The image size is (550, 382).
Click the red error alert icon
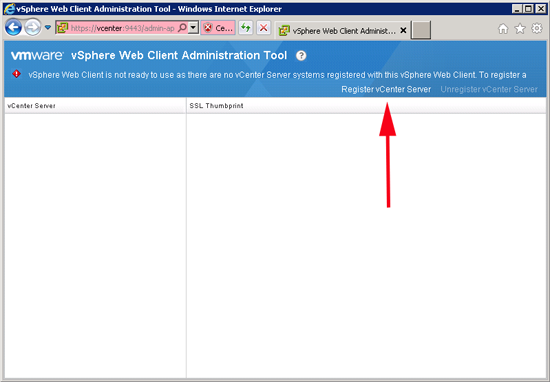pyautogui.click(x=16, y=74)
